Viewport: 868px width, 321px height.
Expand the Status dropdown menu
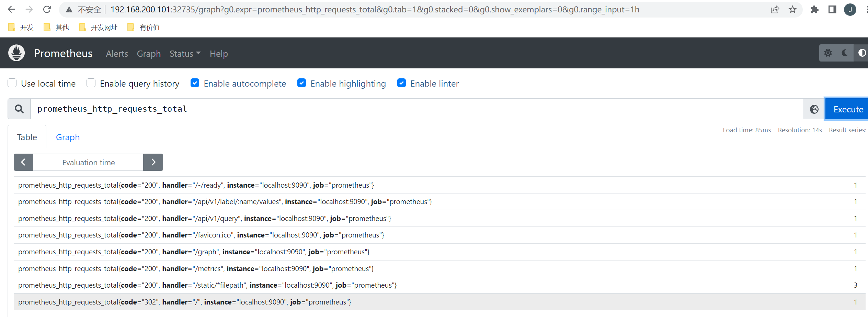tap(185, 54)
